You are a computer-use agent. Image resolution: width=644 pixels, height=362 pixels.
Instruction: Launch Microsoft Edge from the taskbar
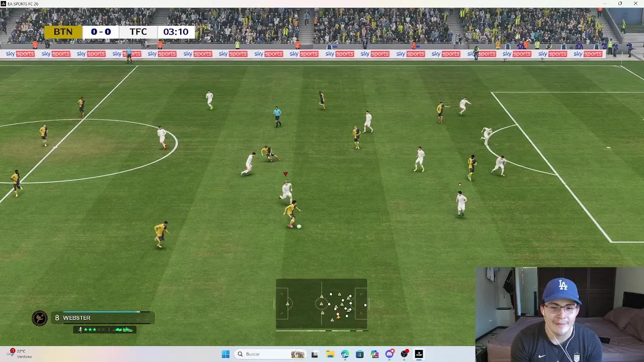(x=345, y=354)
